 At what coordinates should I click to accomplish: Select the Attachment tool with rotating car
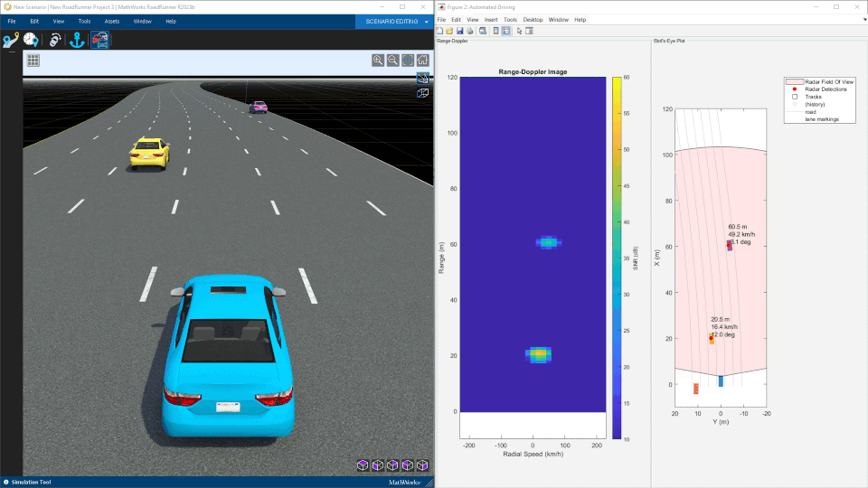[x=54, y=40]
